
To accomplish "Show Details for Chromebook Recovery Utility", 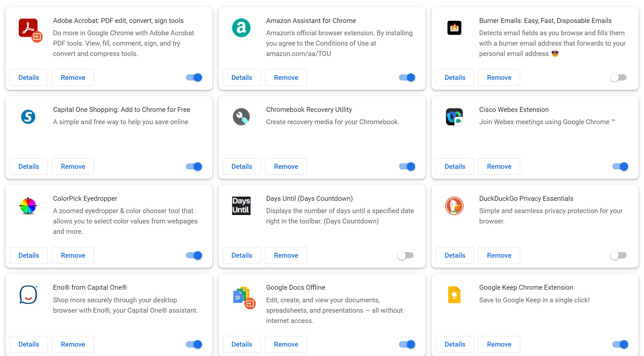I will click(x=242, y=166).
